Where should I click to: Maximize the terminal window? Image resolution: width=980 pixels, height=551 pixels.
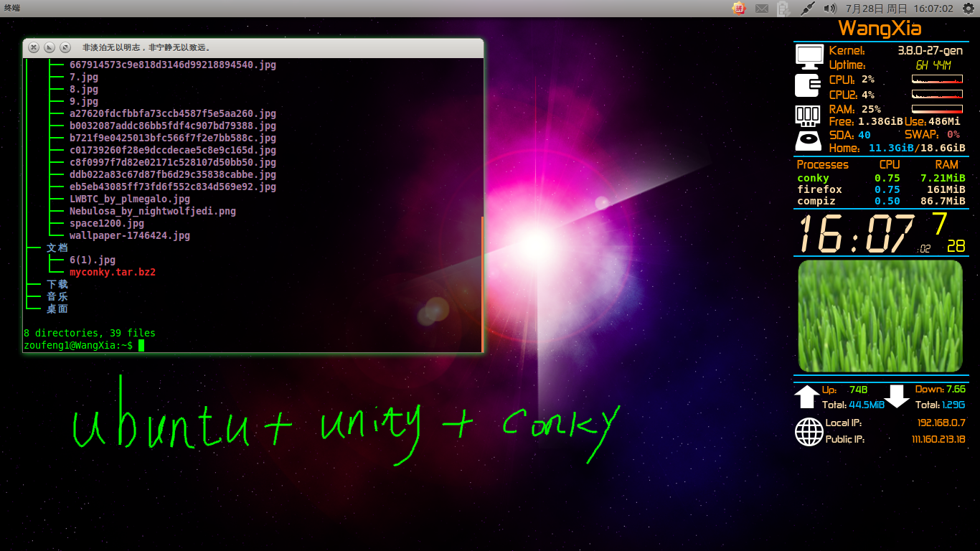coord(65,47)
